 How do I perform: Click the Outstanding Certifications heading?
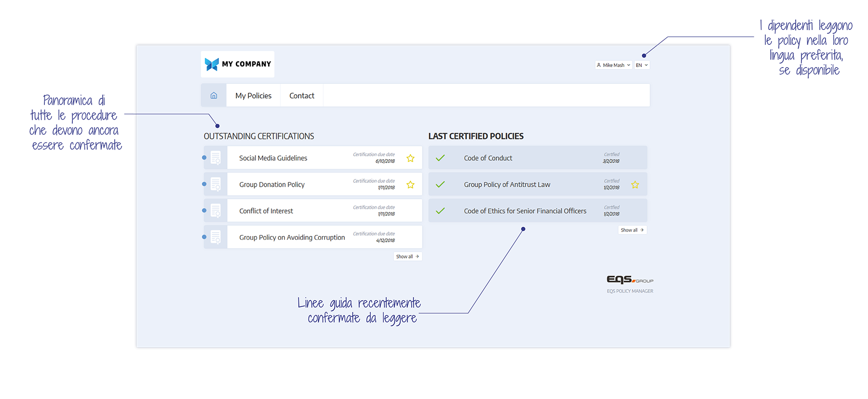(259, 137)
